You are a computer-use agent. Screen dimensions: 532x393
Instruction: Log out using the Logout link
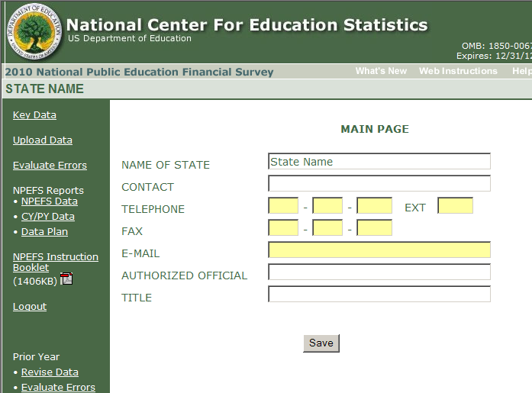(30, 307)
